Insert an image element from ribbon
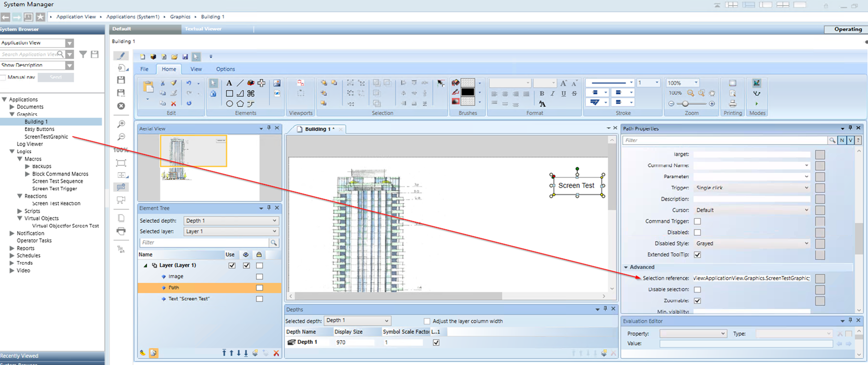Screen dimensions: 868x365 pos(277,83)
